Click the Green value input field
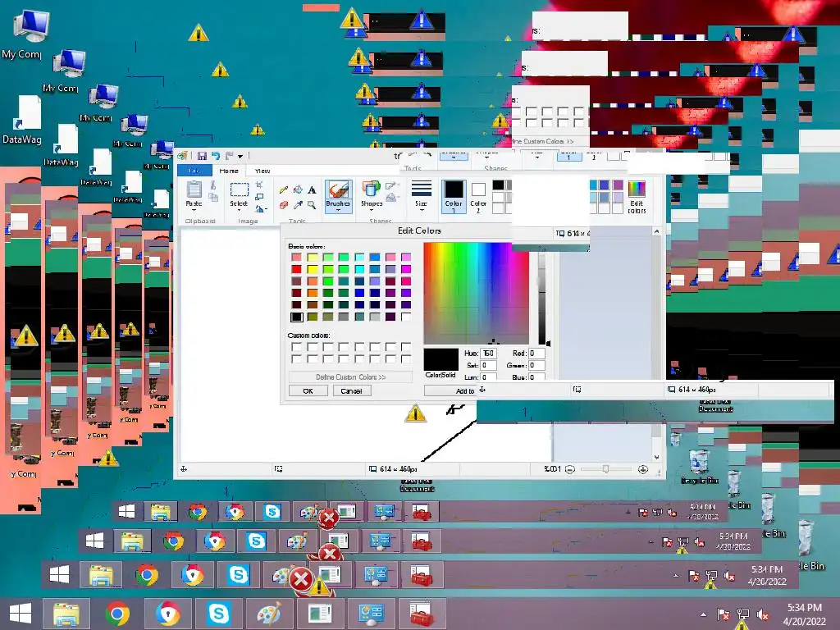Screen dimensions: 840x630 [x=536, y=365]
